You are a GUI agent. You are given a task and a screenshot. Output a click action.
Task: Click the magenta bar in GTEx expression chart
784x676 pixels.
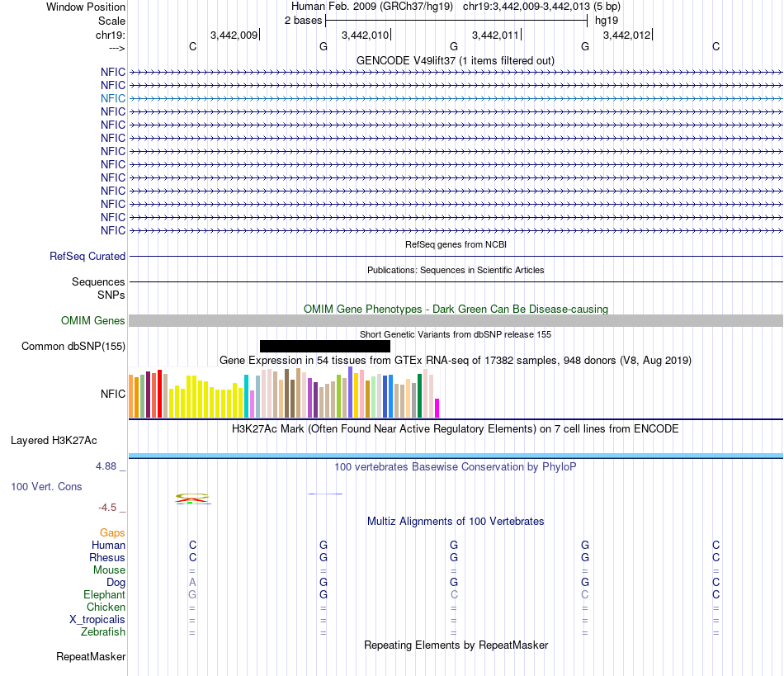pyautogui.click(x=437, y=408)
